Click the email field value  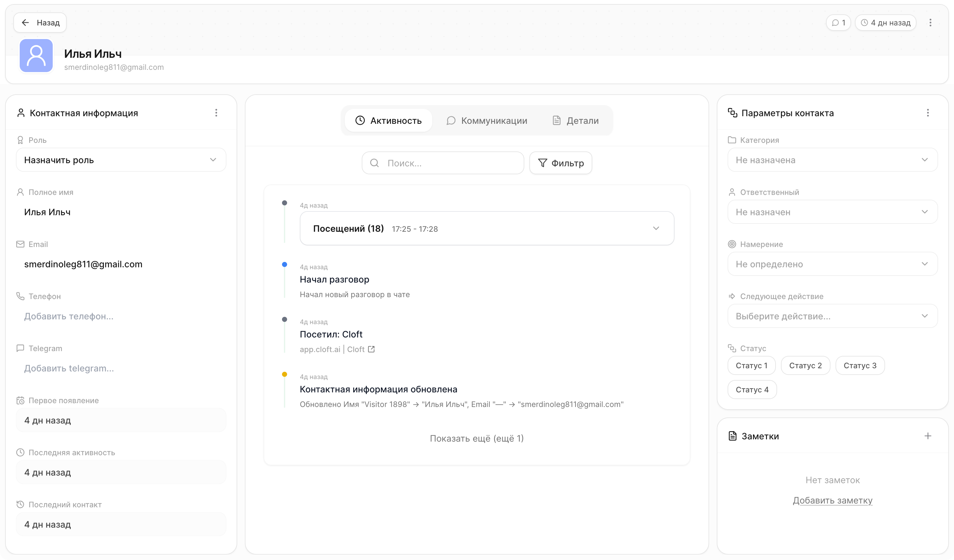(x=121, y=264)
